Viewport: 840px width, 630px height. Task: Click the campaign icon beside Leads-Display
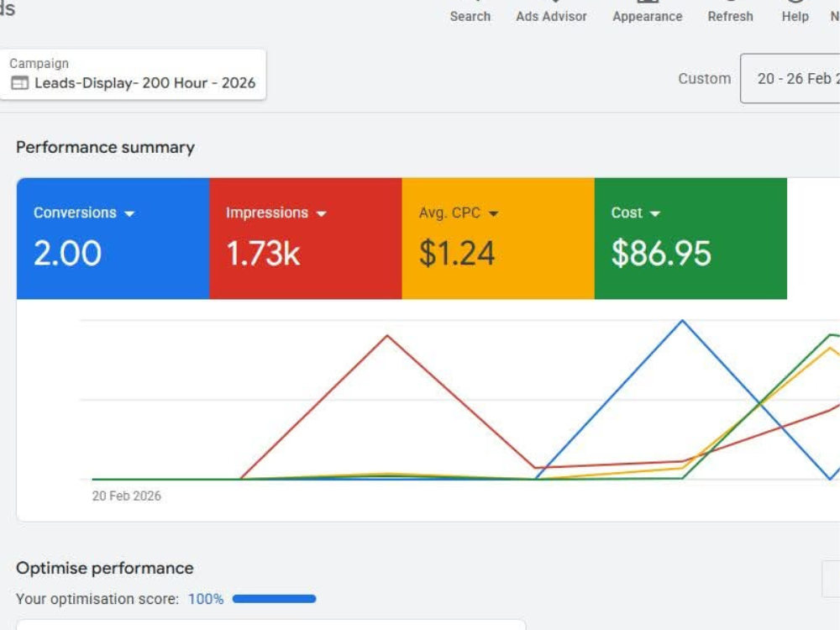(20, 83)
